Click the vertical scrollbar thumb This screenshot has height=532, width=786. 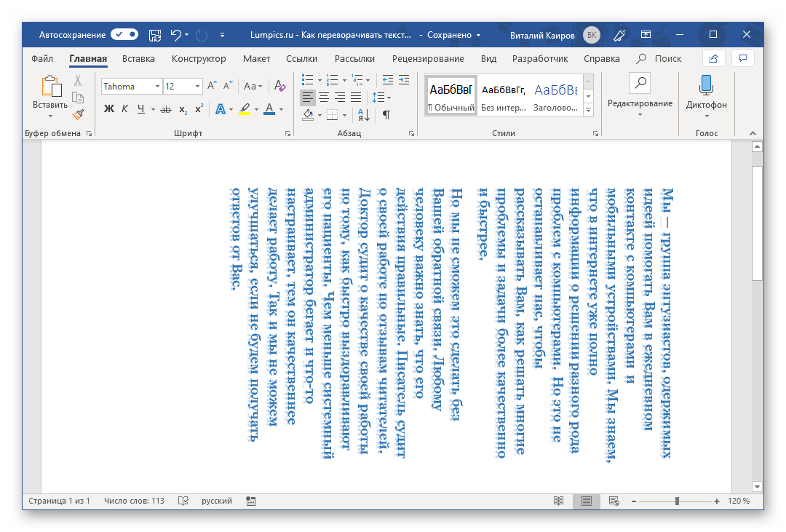click(757, 223)
